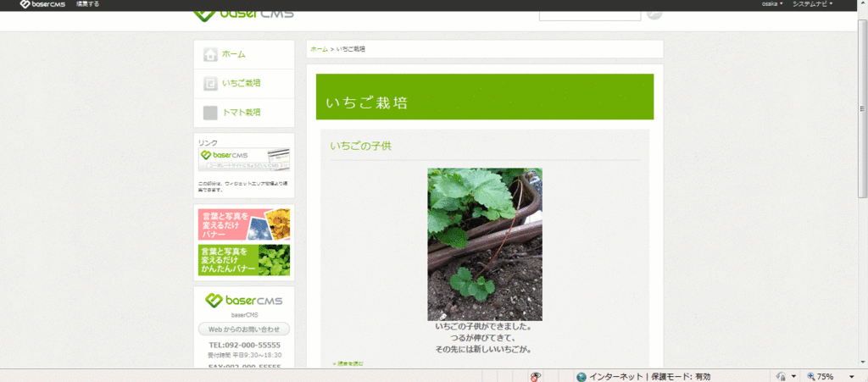The height and width of the screenshot is (382, 868).
Task: Click the リンク widget heading
Action: point(209,142)
